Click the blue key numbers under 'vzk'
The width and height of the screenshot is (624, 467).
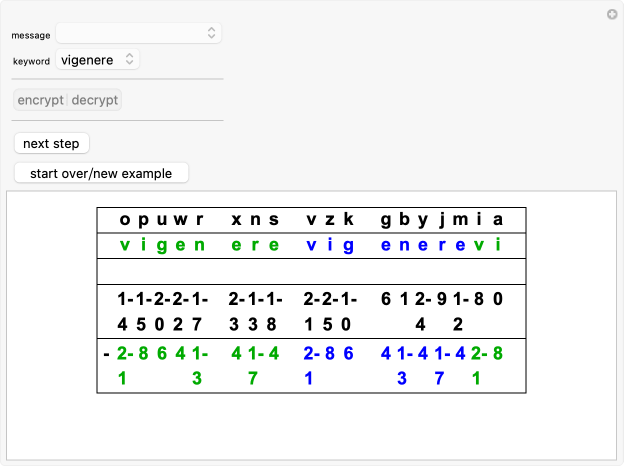click(329, 365)
